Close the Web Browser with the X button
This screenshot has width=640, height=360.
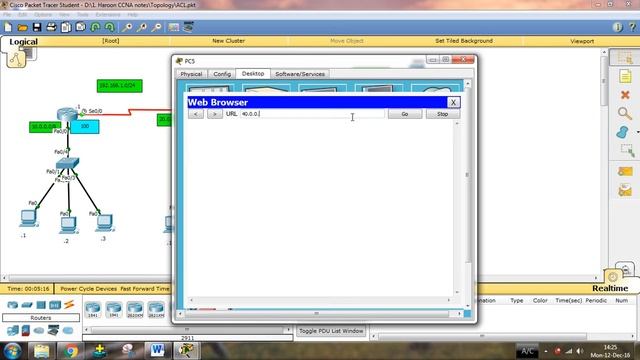click(453, 102)
